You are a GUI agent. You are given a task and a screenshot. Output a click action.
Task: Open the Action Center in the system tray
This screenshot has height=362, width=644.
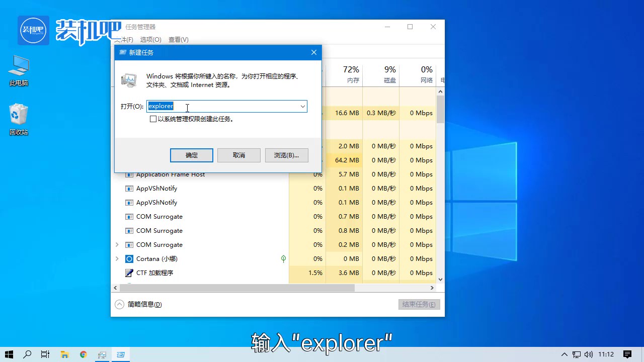626,354
